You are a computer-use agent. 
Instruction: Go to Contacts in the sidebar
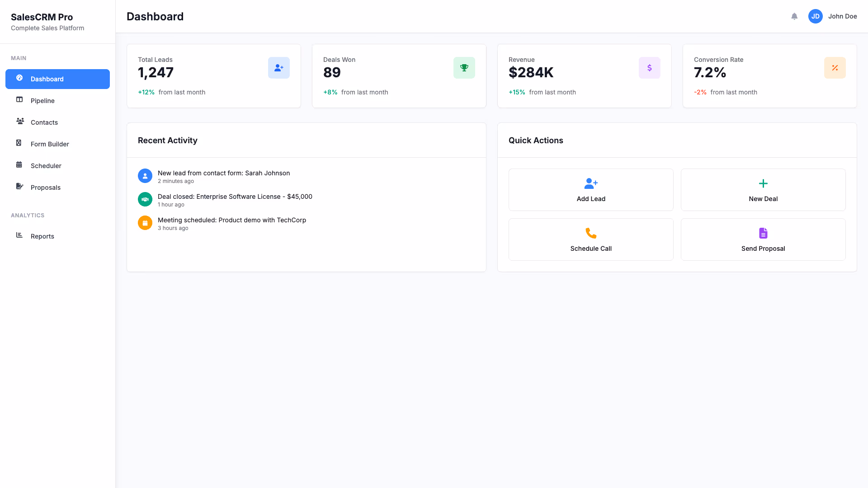(44, 122)
